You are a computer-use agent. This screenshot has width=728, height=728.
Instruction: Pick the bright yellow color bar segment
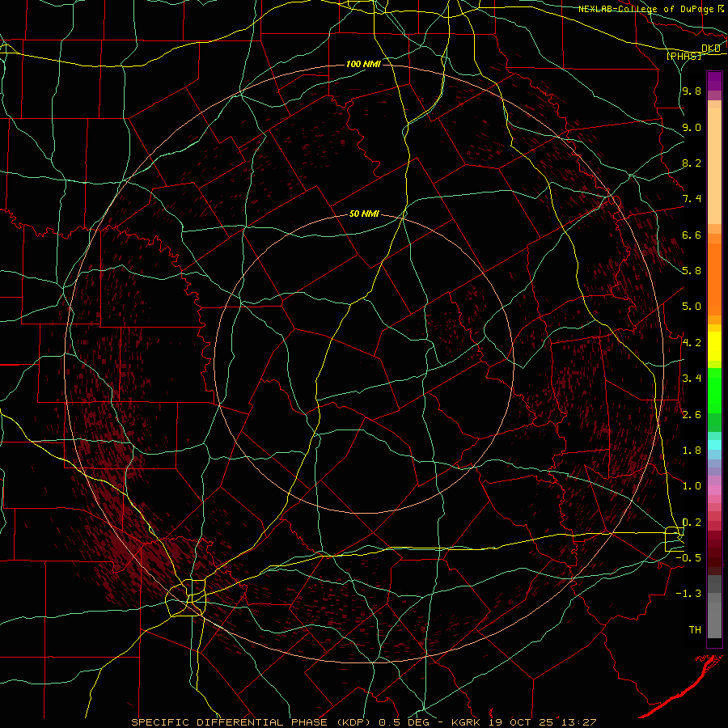tap(714, 346)
